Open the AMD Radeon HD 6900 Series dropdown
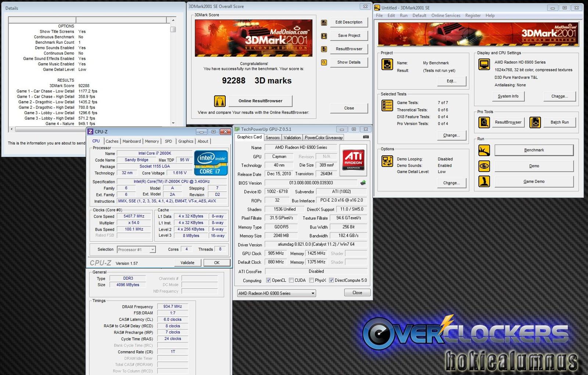 pyautogui.click(x=276, y=293)
